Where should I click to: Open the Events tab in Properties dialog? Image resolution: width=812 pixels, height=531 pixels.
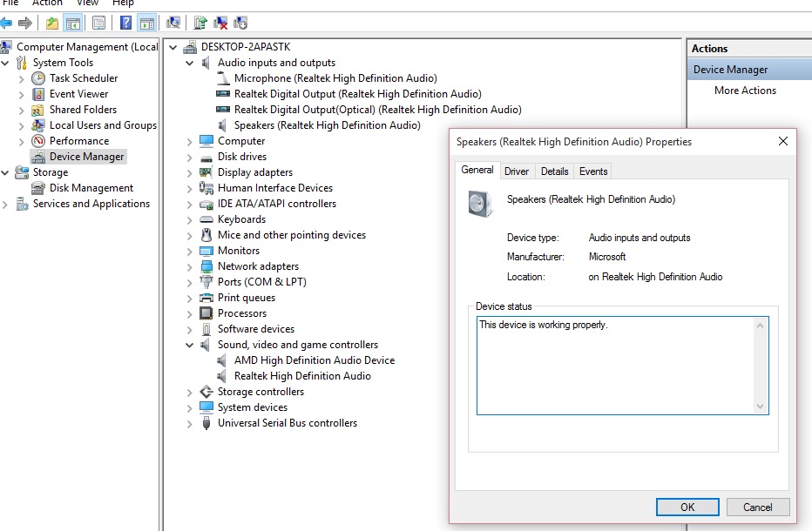593,171
